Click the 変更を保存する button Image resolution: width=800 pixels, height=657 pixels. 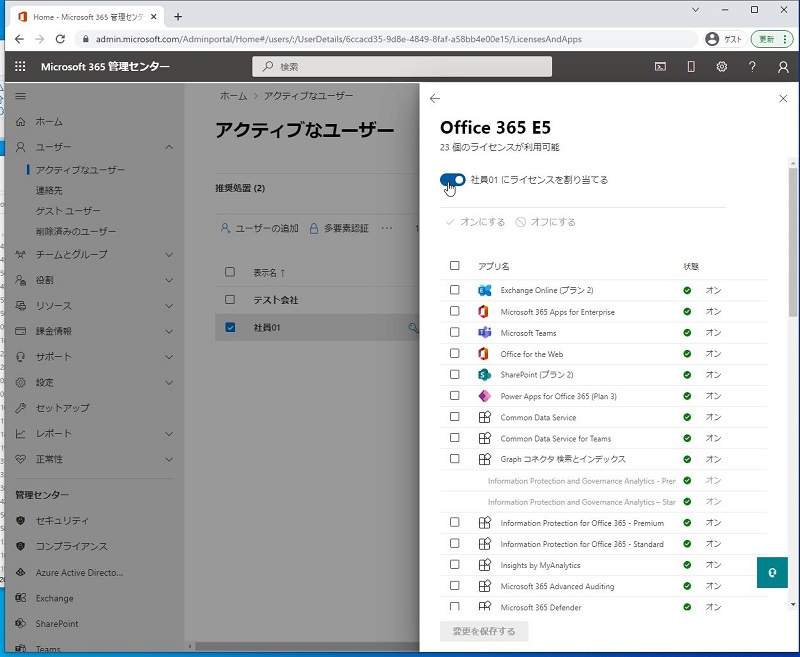click(484, 631)
